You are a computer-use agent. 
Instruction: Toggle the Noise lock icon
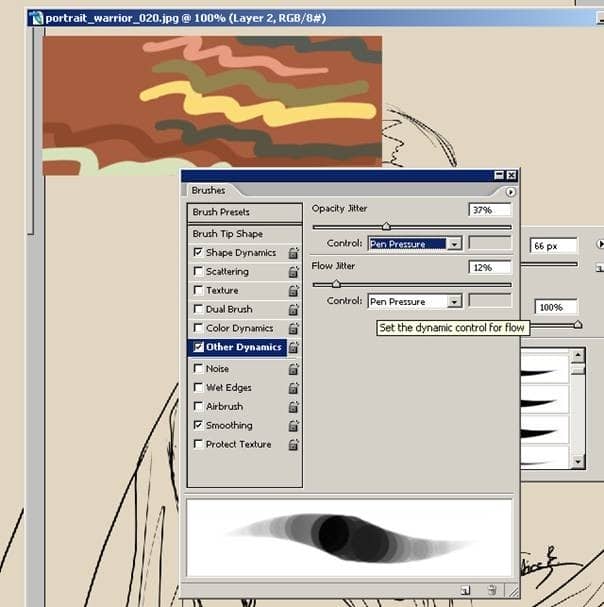click(x=293, y=369)
